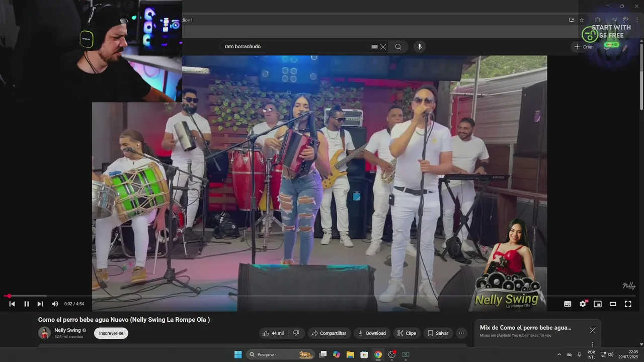Open the Mix panel options menu
Viewport: 644px width, 362px height.
point(593,344)
